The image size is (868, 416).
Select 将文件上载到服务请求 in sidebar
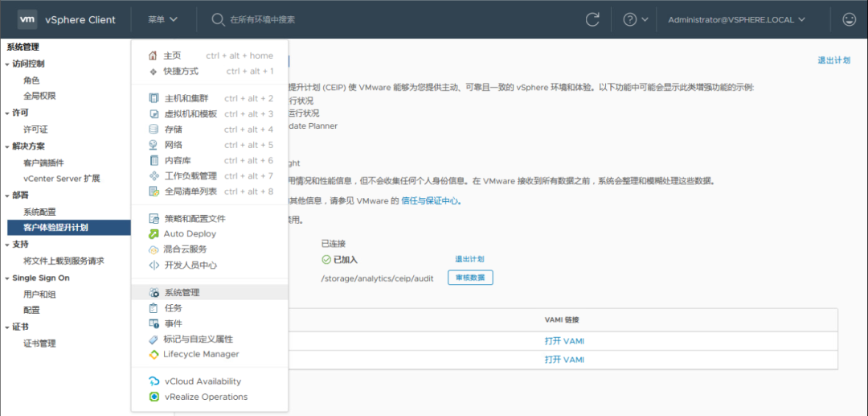(x=63, y=261)
